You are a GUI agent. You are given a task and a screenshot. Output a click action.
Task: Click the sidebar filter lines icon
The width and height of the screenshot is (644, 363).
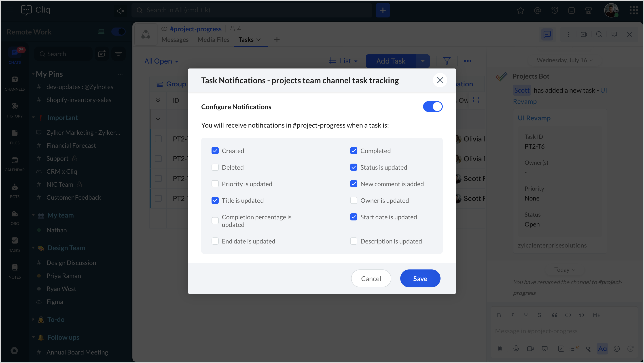click(118, 54)
